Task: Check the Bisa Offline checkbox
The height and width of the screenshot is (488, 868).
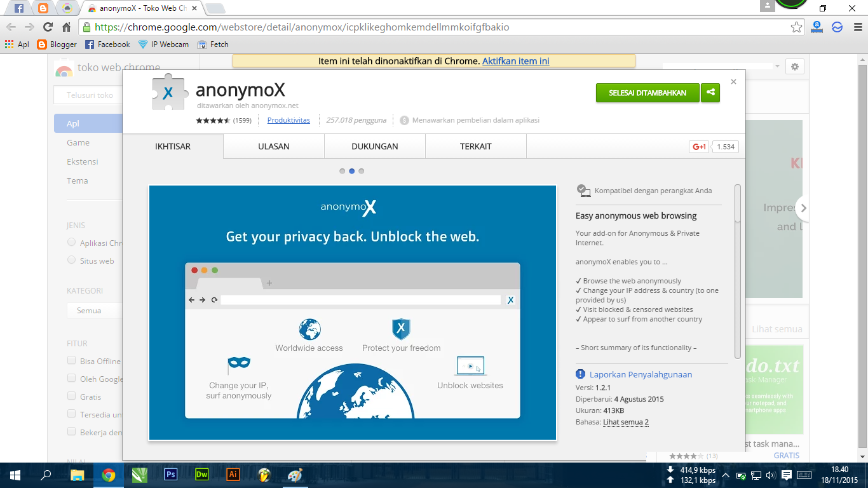Action: [71, 360]
